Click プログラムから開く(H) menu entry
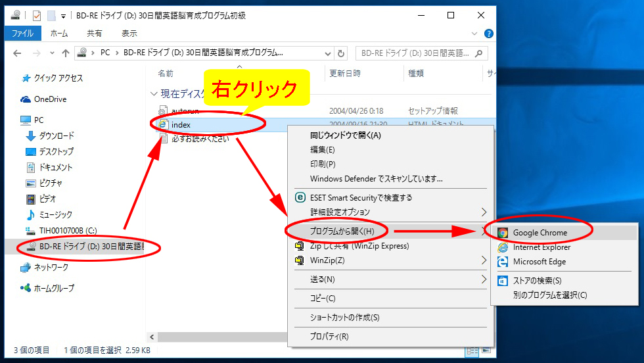 pyautogui.click(x=390, y=231)
